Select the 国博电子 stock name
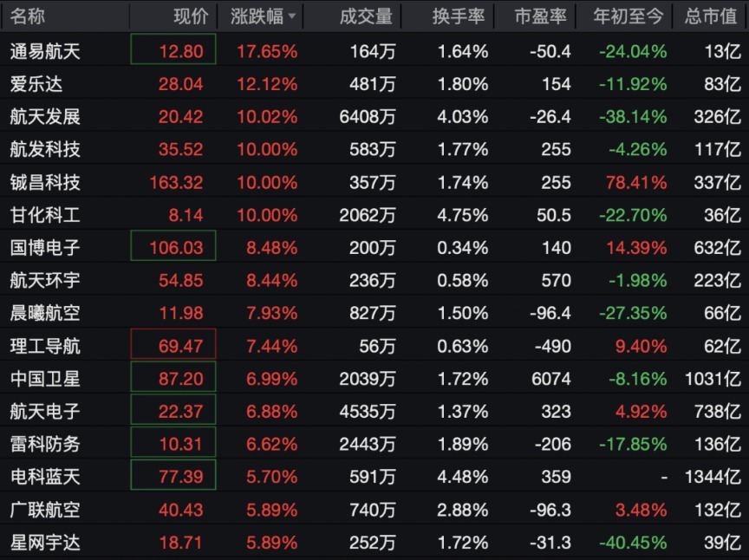This screenshot has width=749, height=560. [45, 248]
